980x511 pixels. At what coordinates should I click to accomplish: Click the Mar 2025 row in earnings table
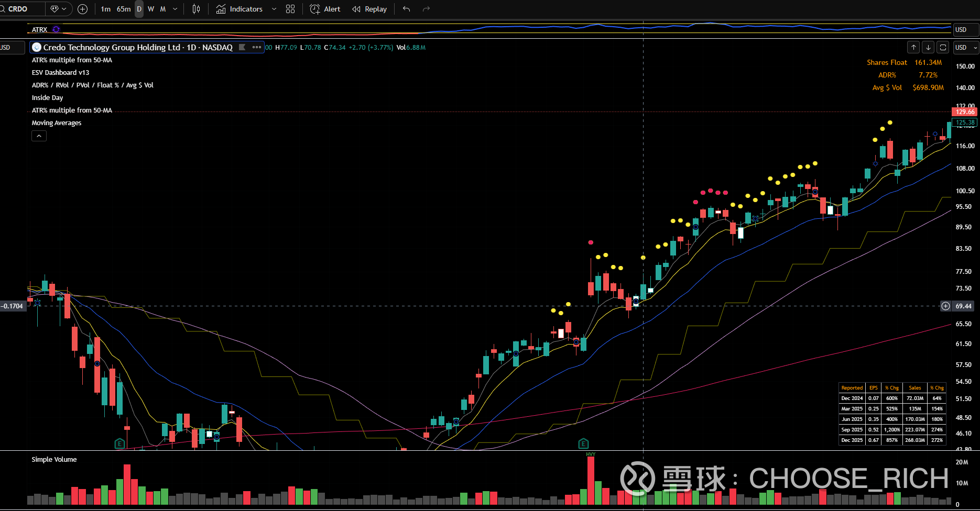tap(892, 408)
